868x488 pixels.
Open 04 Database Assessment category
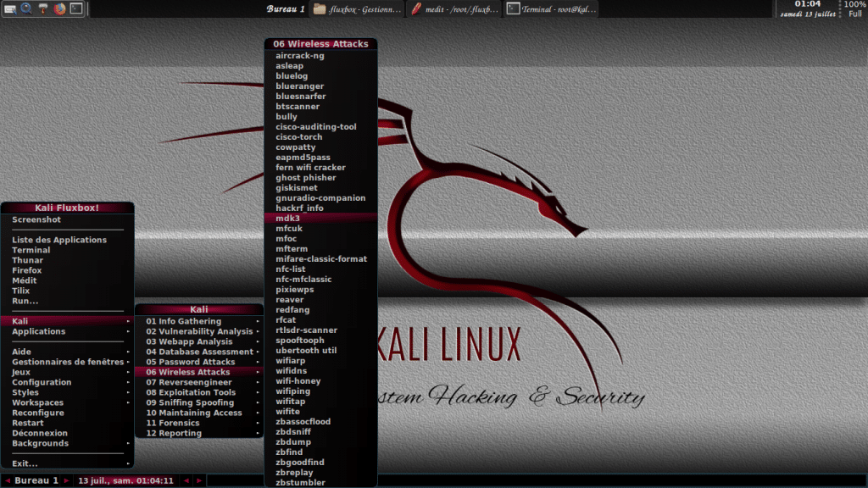[199, 352]
